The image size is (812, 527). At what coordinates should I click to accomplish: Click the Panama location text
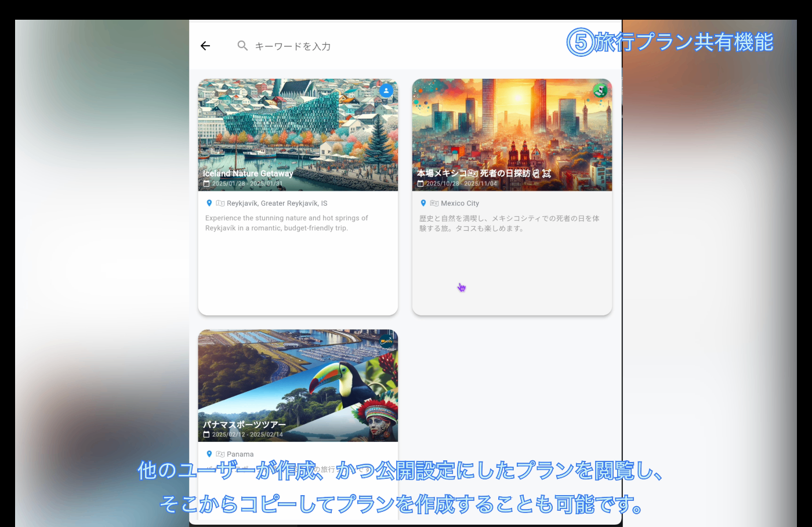pos(240,455)
